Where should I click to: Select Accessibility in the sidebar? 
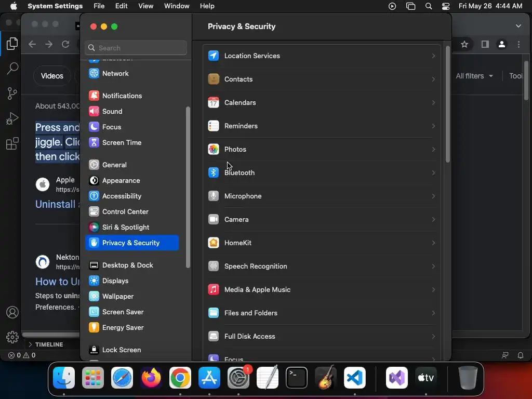(x=132, y=196)
